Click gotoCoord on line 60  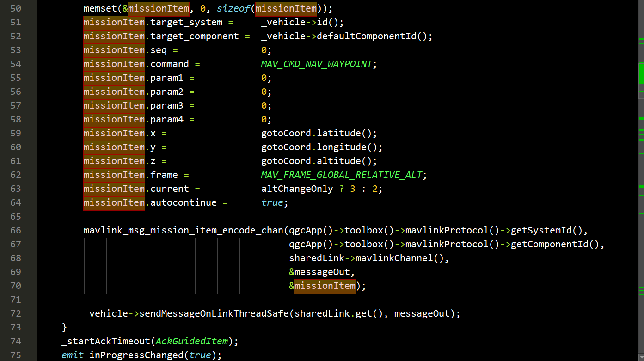point(286,147)
